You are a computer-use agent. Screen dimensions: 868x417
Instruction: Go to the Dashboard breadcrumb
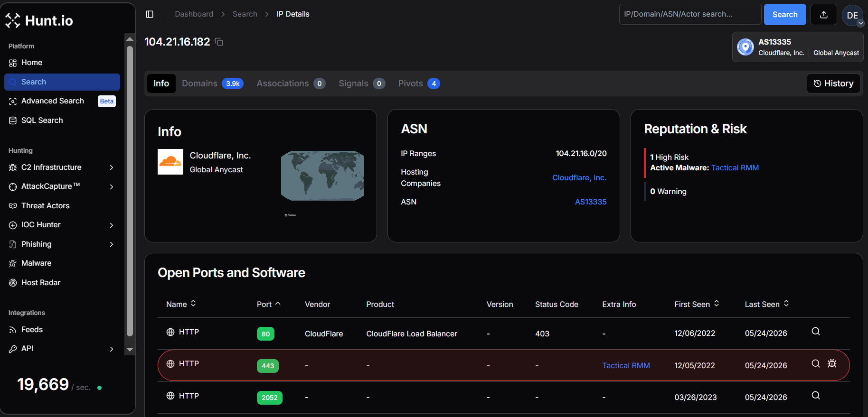[x=194, y=14]
